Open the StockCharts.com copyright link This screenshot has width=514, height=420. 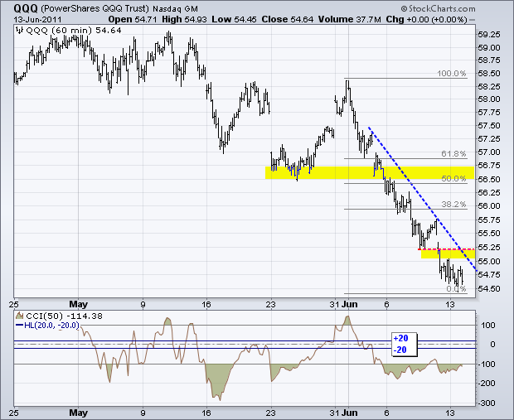(x=438, y=8)
